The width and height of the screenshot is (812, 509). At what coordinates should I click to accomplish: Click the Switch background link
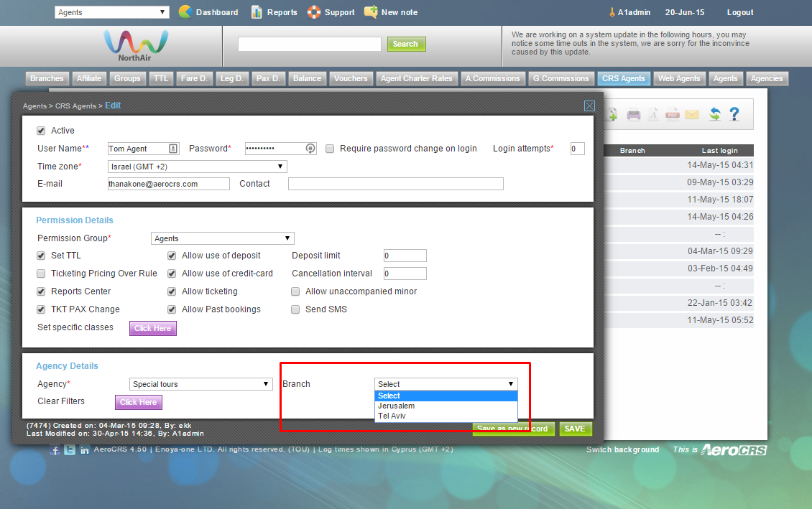622,450
